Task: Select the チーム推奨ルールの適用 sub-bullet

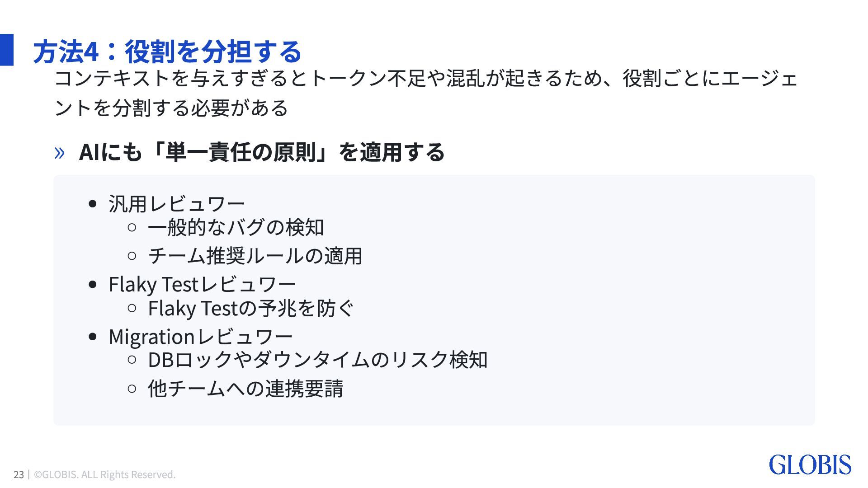Action: (x=255, y=256)
